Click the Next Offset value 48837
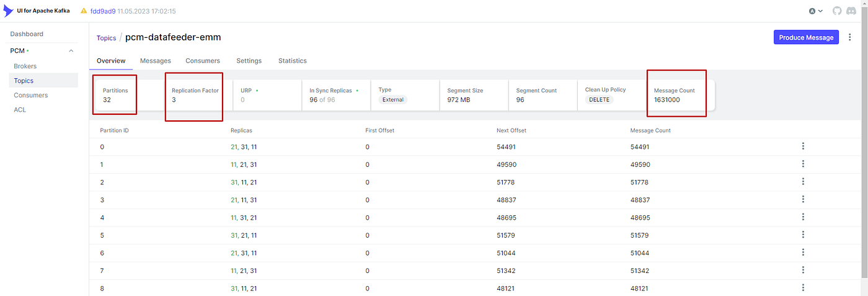 507,200
